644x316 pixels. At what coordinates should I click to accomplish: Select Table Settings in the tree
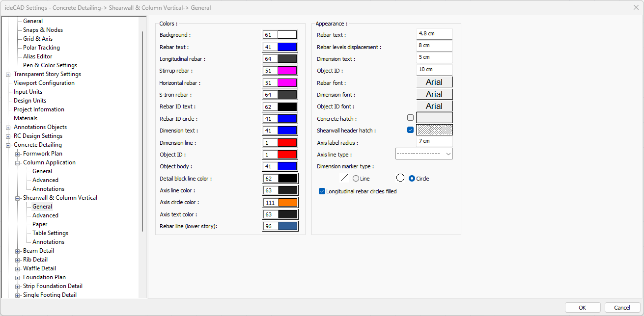(50, 233)
